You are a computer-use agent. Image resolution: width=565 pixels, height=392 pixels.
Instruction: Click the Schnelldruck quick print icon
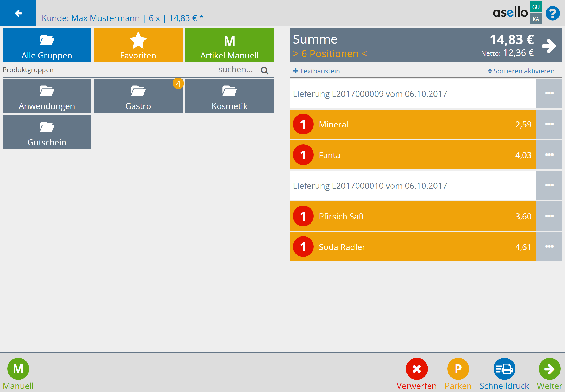(504, 369)
